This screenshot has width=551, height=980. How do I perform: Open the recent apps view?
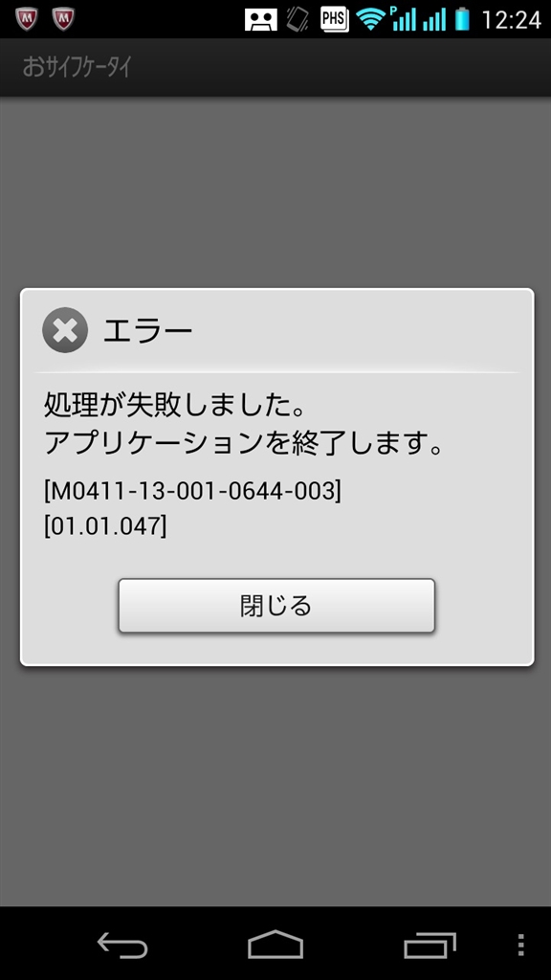430,945
